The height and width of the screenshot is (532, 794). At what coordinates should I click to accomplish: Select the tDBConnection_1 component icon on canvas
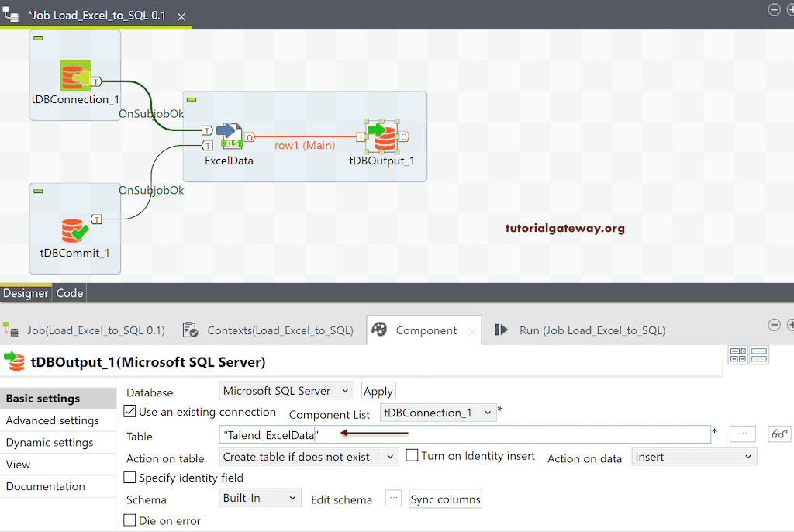pos(74,75)
